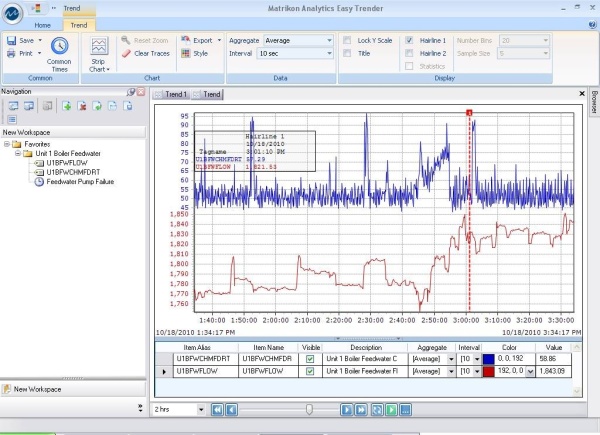Viewport: 600px width, 435px height.
Task: Click the Export button icon
Action: (x=186, y=40)
